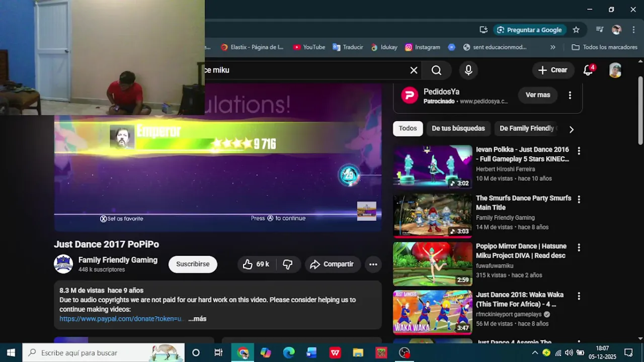
Task: Open the sent educacionmod bookmark
Action: click(x=495, y=47)
